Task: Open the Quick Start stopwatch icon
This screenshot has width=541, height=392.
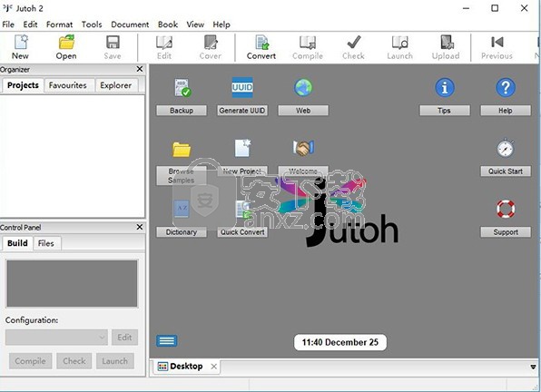Action: click(506, 148)
